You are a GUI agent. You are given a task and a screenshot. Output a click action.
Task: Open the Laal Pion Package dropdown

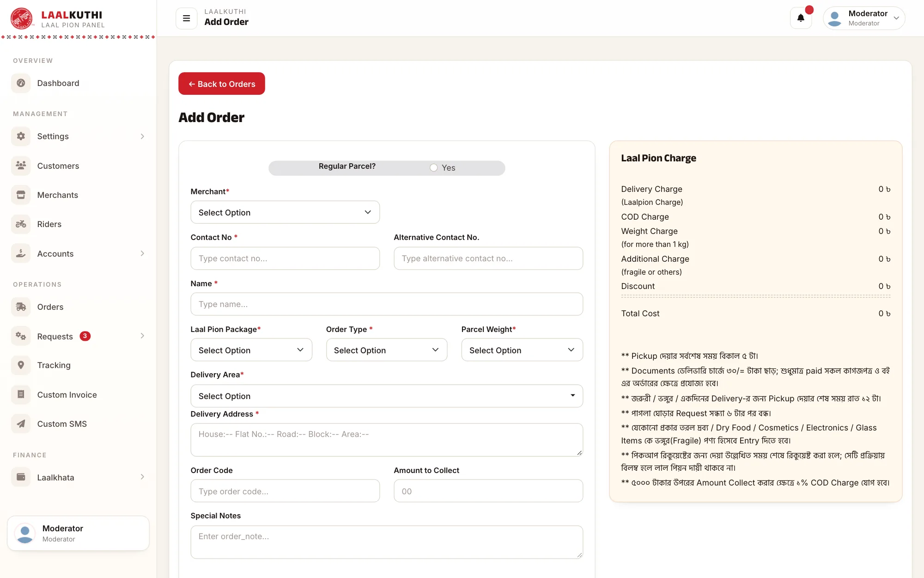coord(251,350)
